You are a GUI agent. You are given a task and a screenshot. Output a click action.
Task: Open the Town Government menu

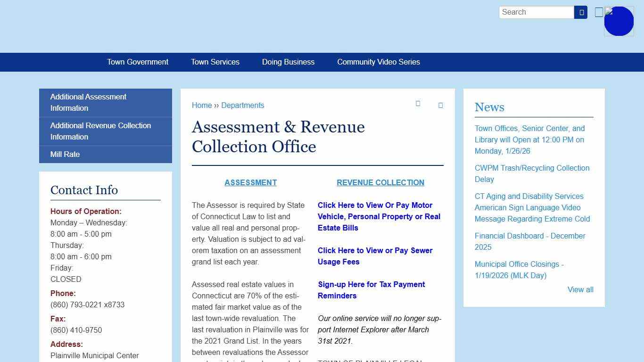point(137,62)
